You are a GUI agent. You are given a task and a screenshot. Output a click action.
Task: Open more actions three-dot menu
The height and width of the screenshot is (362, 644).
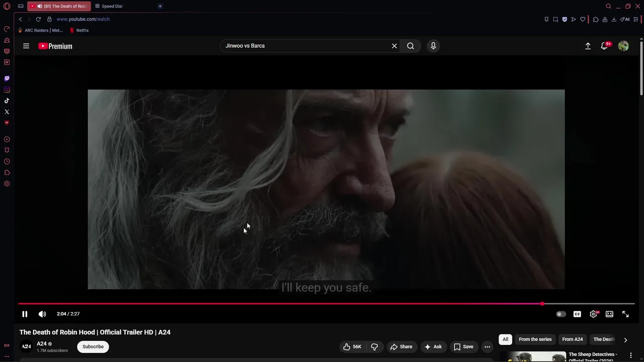click(x=487, y=346)
